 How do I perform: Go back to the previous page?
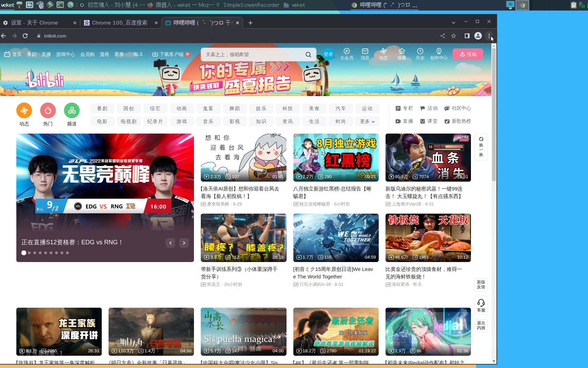click(3, 36)
